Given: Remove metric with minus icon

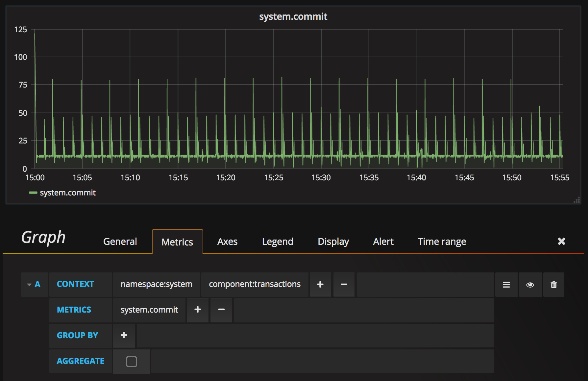Looking at the screenshot, I should pyautogui.click(x=221, y=310).
